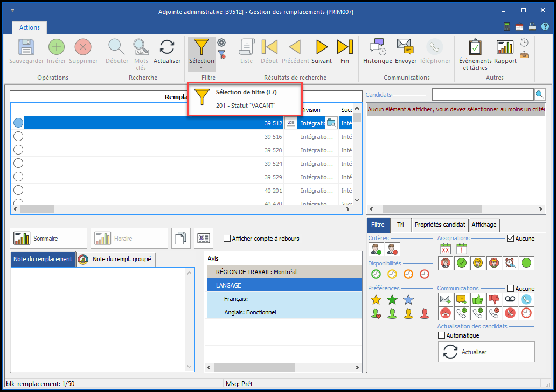Viewport: 556px width, 392px height.
Task: Click the Actualiser refresh icon in ribbon
Action: pos(167,47)
